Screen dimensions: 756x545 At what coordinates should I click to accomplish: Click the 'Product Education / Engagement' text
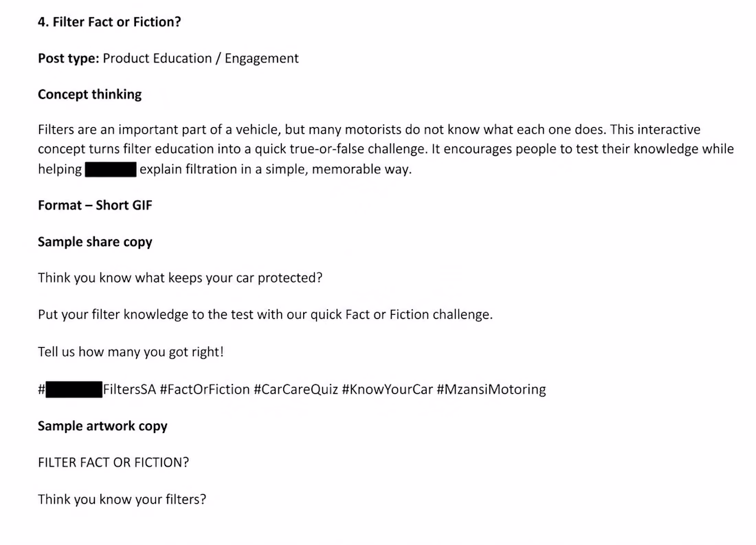tap(201, 58)
